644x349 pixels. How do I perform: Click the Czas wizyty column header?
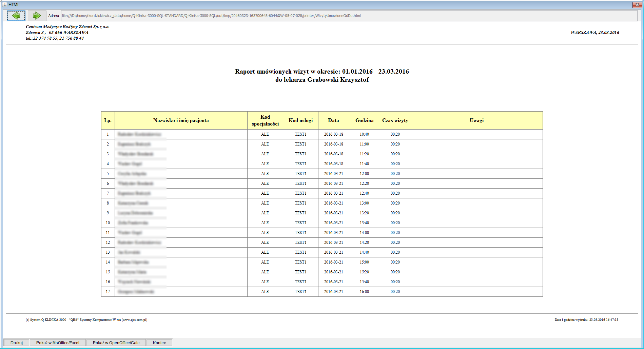[x=395, y=120]
